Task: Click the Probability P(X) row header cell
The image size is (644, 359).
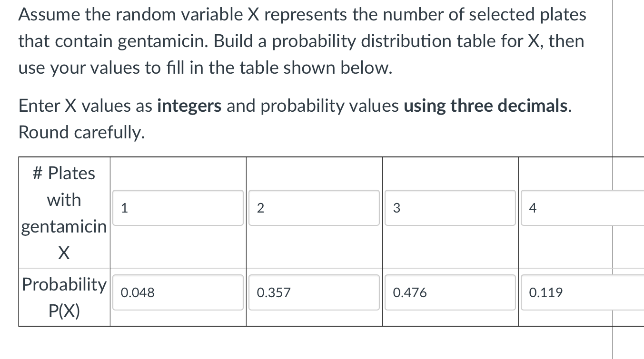Action: click(64, 297)
